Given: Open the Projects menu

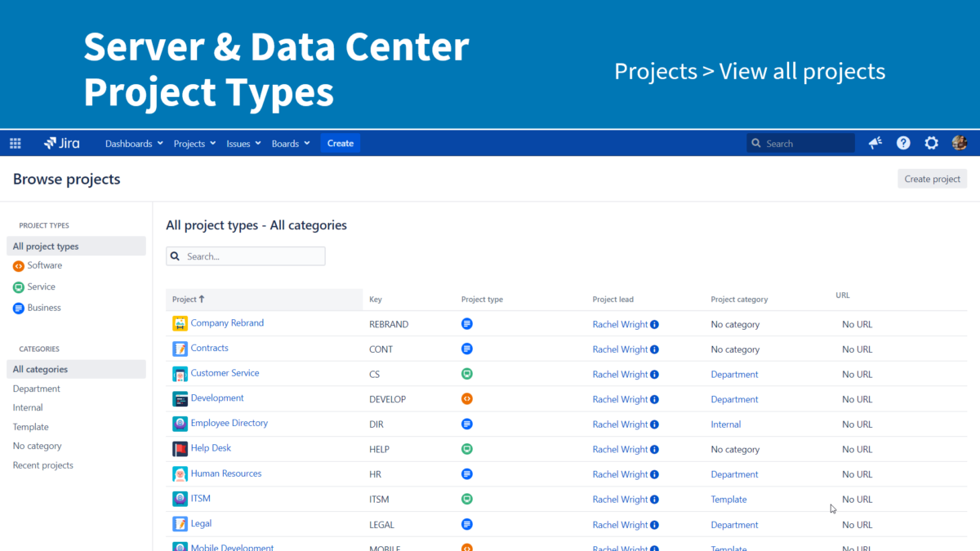Looking at the screenshot, I should coord(191,143).
